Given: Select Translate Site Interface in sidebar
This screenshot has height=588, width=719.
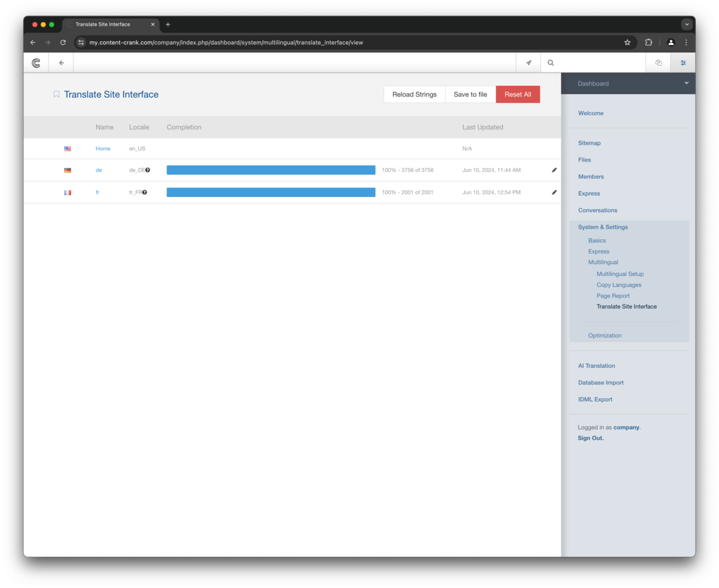Looking at the screenshot, I should click(x=627, y=306).
